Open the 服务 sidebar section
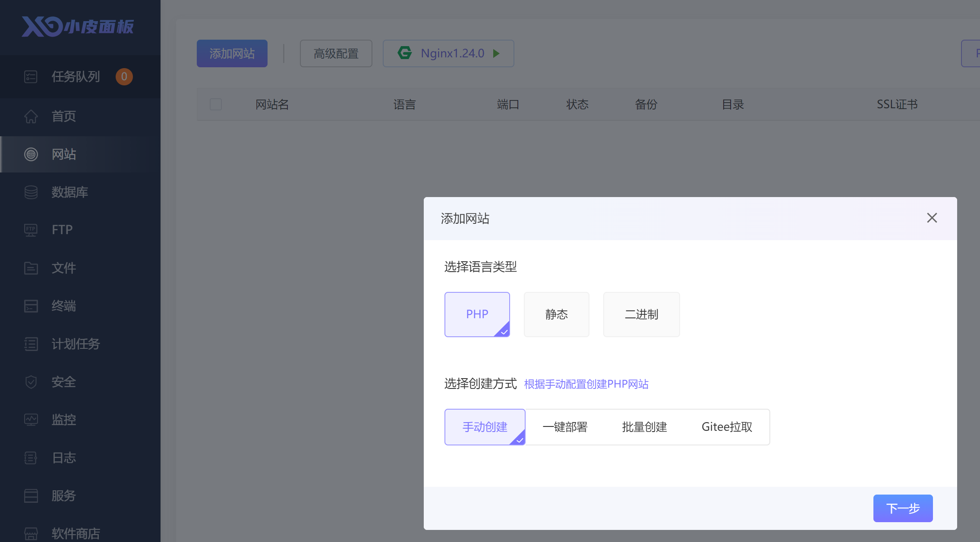980x542 pixels. click(80, 496)
